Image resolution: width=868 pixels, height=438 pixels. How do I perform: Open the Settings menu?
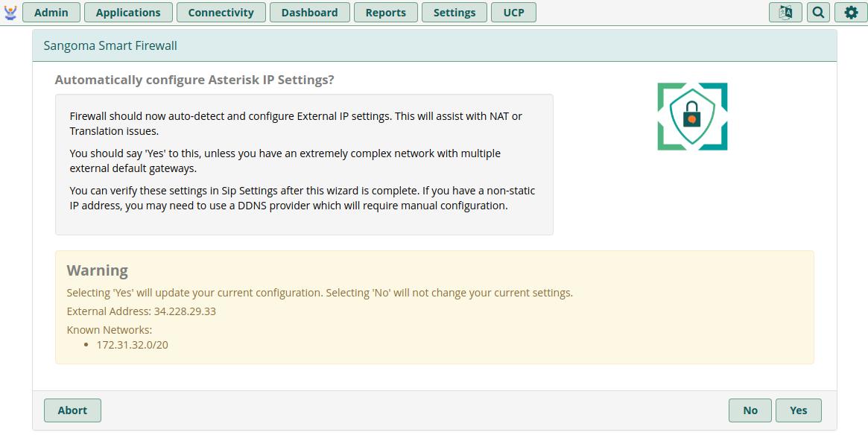click(x=454, y=13)
